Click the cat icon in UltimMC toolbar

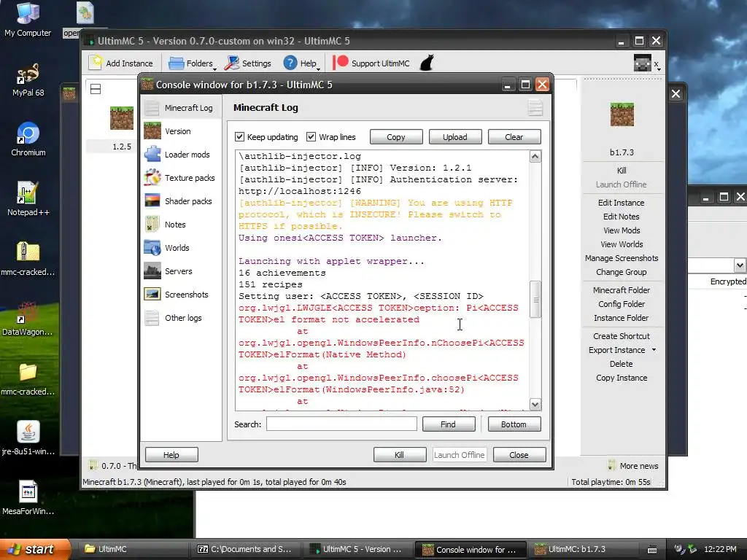427,63
